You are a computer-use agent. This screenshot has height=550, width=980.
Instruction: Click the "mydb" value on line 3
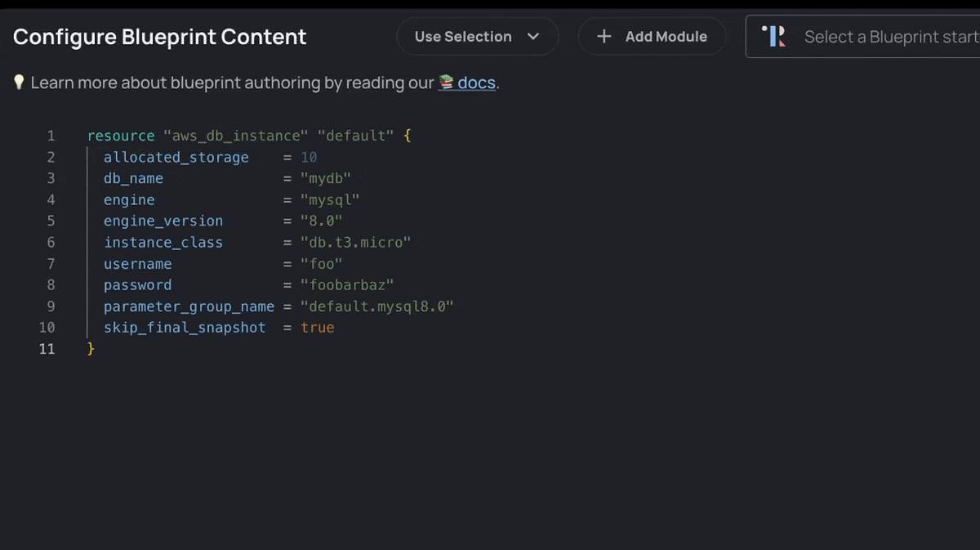coord(326,178)
